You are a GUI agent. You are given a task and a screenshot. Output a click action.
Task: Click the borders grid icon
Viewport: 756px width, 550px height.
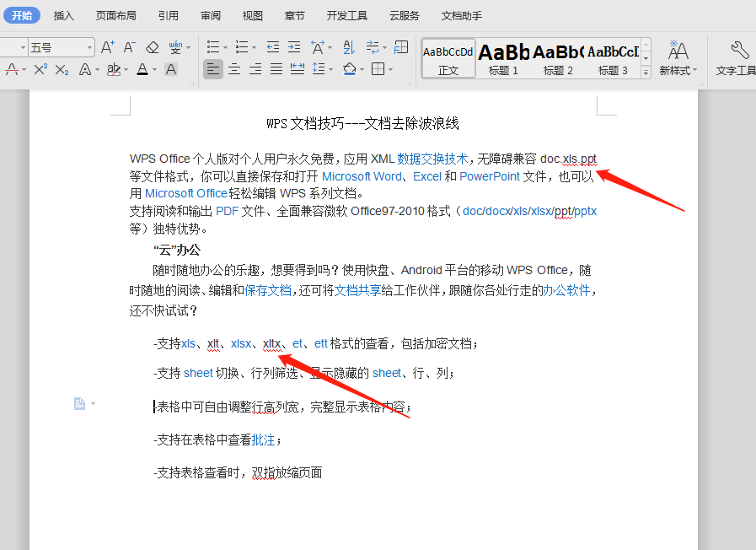[378, 69]
